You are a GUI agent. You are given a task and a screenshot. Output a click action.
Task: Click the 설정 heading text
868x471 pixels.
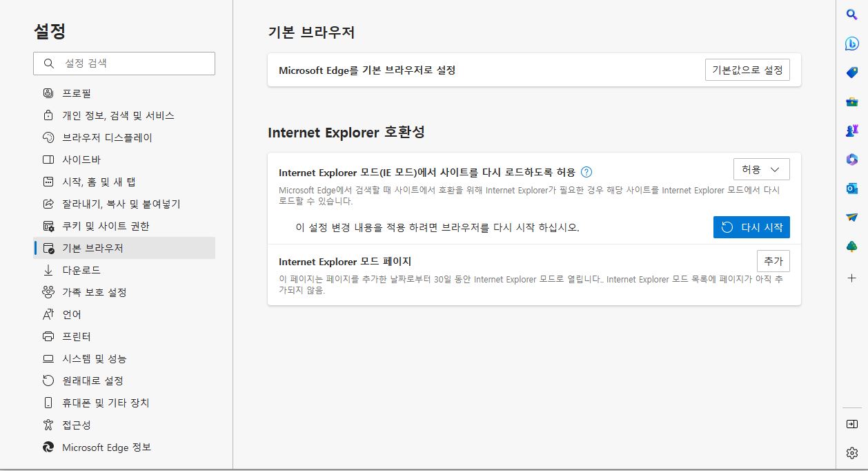click(50, 31)
